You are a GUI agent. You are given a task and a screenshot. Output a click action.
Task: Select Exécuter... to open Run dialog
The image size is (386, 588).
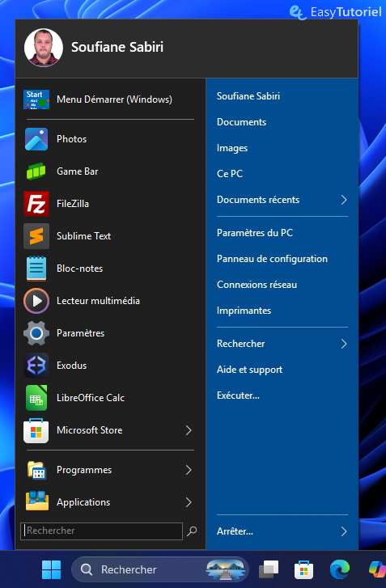click(238, 396)
